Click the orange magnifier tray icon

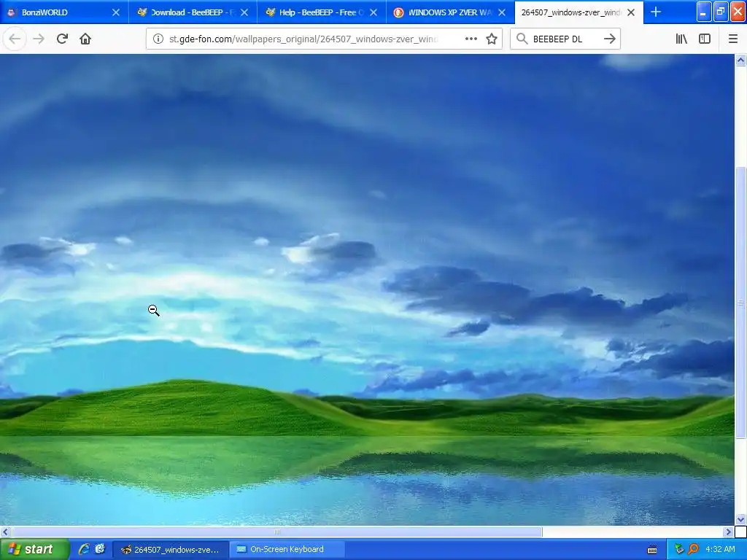(693, 550)
